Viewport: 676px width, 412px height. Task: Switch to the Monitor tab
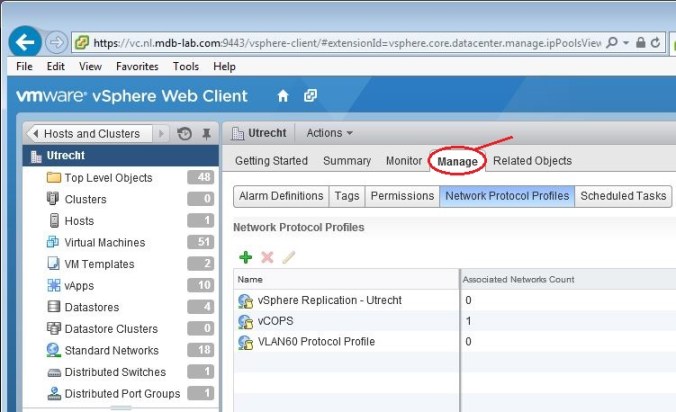pyautogui.click(x=404, y=161)
